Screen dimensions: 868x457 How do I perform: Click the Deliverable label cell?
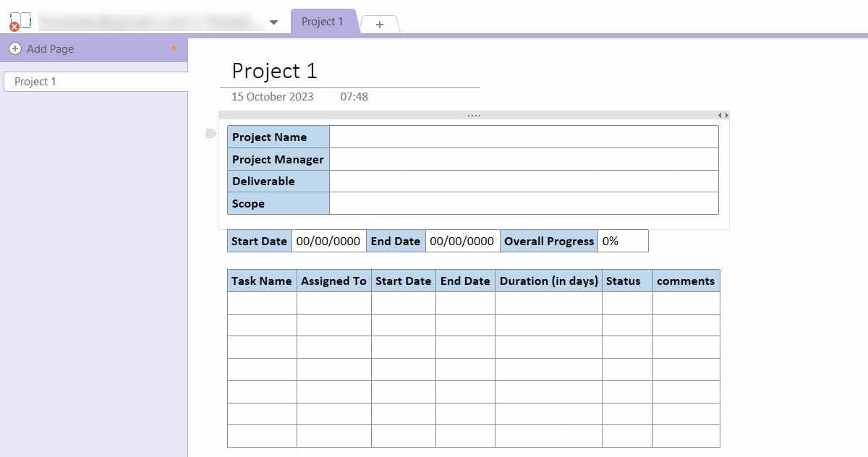pos(278,181)
